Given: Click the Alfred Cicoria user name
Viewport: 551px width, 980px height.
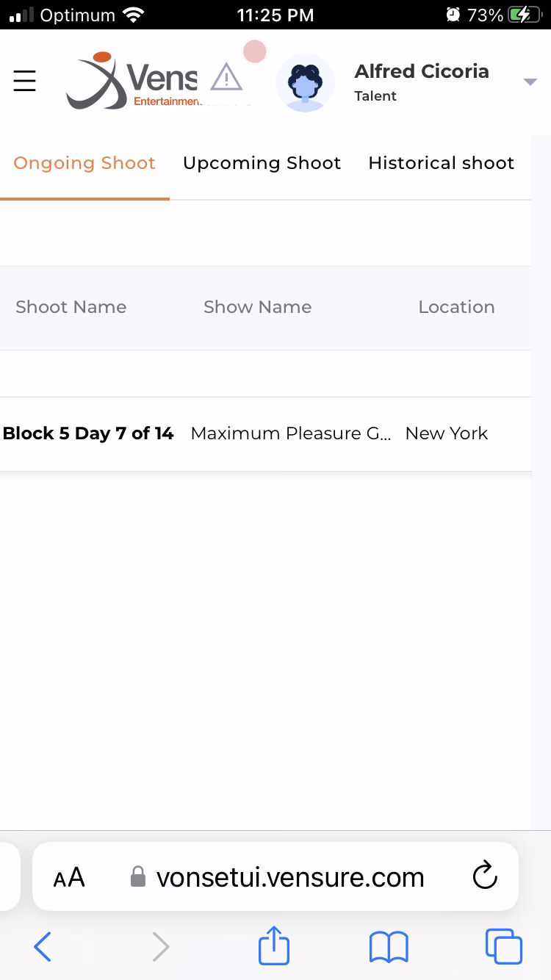Looking at the screenshot, I should coord(422,71).
